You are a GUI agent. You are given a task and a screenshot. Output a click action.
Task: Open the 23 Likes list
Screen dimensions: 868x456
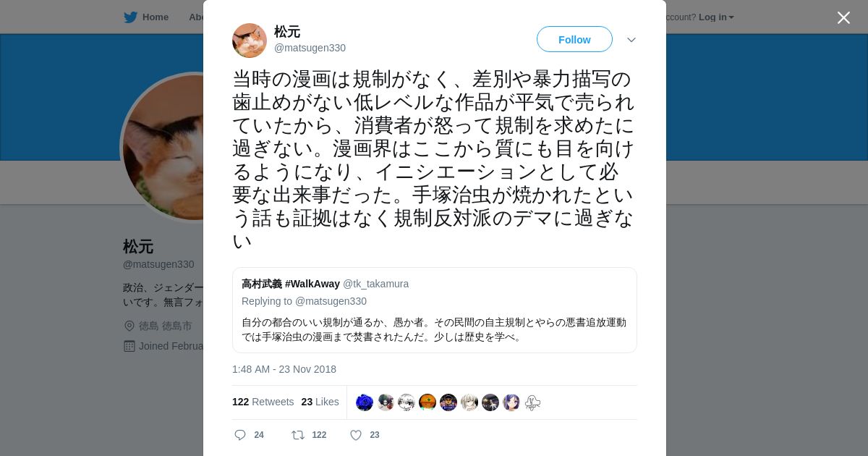(320, 402)
